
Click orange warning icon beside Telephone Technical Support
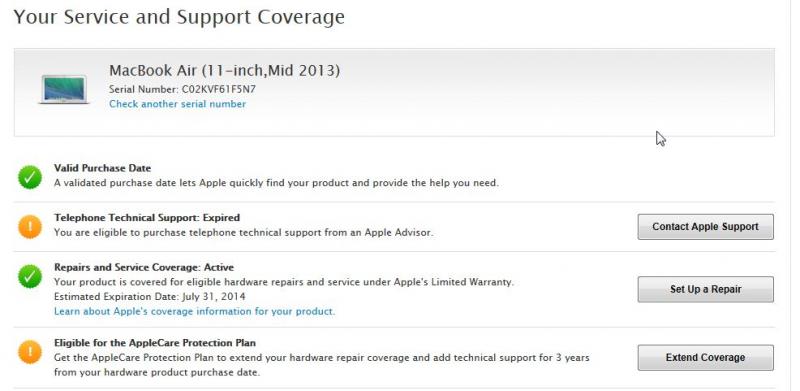coord(30,227)
